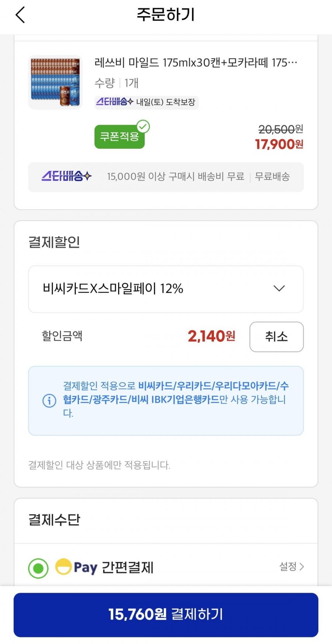This screenshot has width=332, height=644.
Task: Go back using the top-left arrow
Action: coord(20,15)
